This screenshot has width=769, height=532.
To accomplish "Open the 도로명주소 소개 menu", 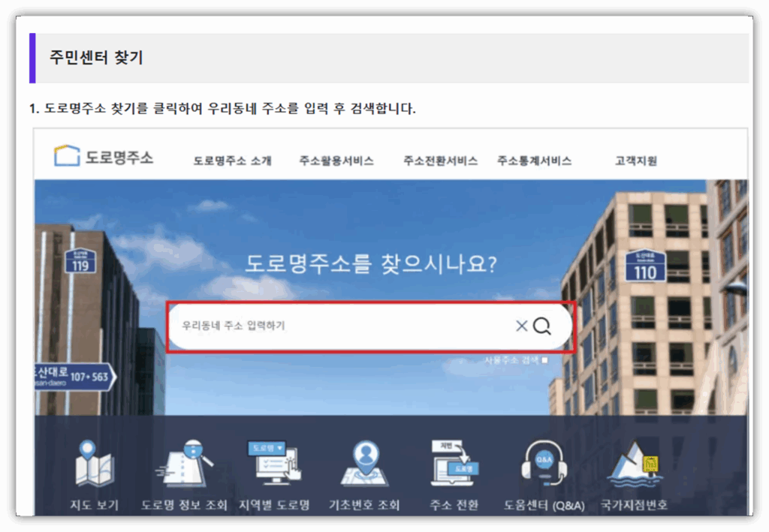I will [x=233, y=161].
